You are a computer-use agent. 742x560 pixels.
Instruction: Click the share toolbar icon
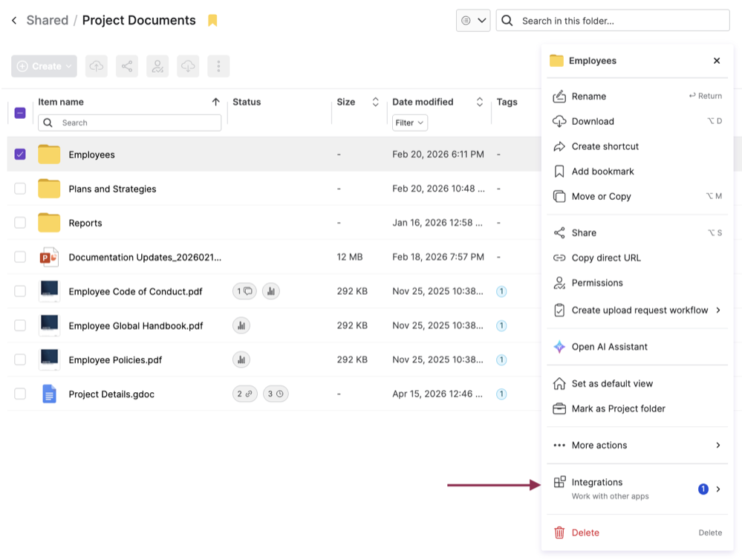[127, 66]
